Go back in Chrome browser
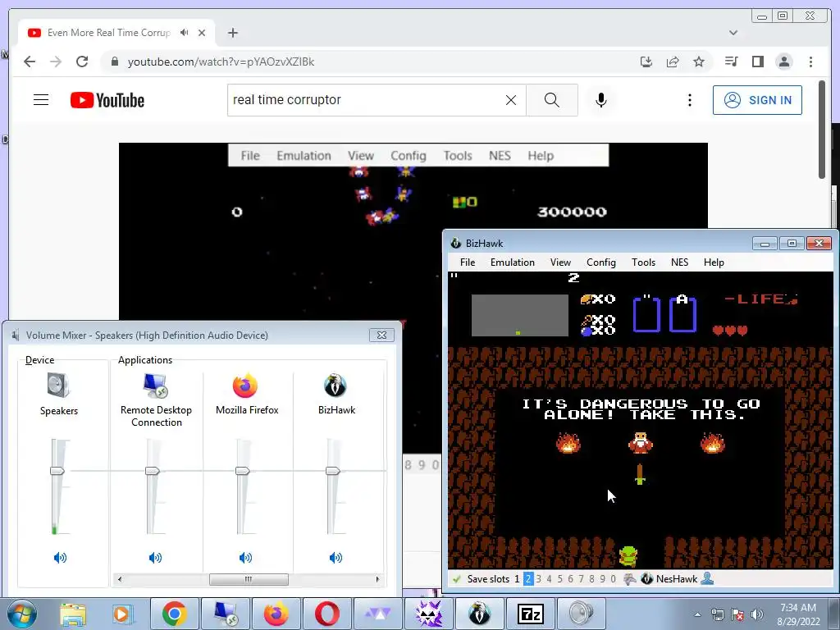Screen dimensions: 840x630 pos(30,62)
